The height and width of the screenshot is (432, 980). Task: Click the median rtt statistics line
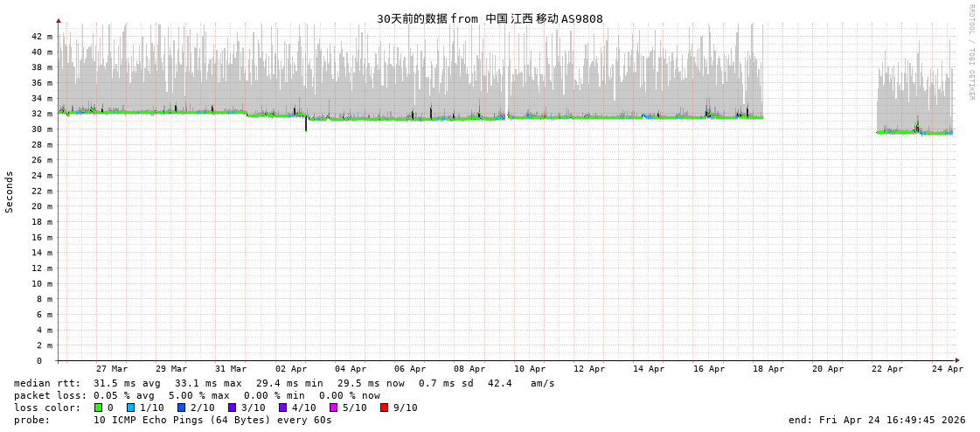[x=284, y=383]
